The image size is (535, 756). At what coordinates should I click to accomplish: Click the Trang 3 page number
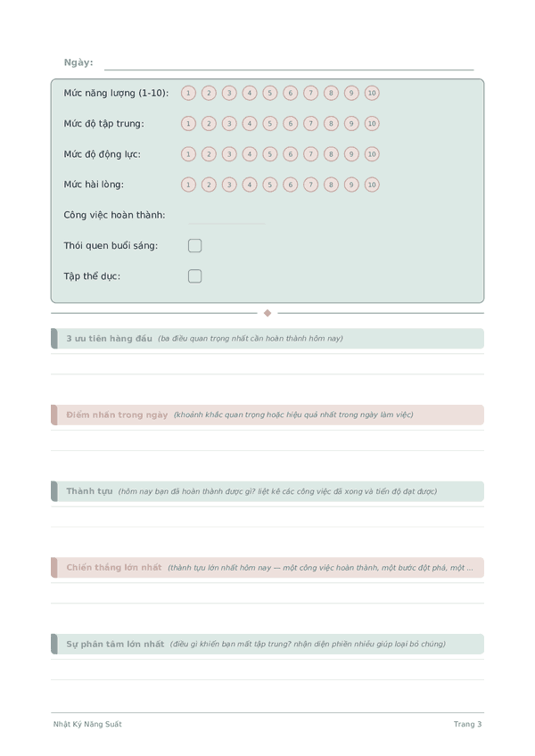(467, 724)
